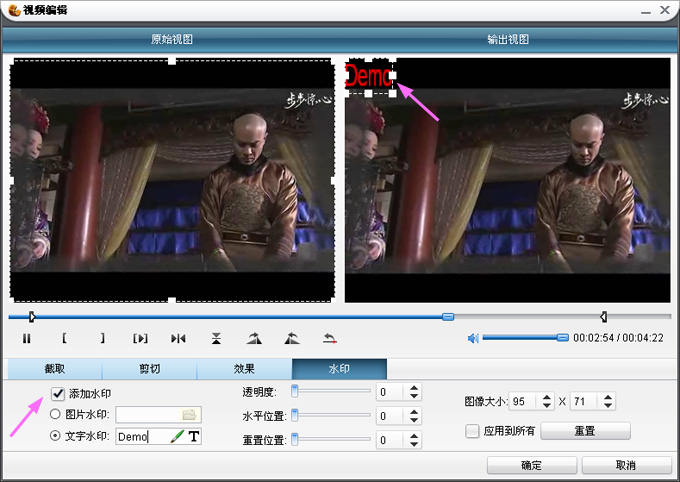This screenshot has width=680, height=482.
Task: Click the 水平位置 value field
Action: tap(392, 416)
